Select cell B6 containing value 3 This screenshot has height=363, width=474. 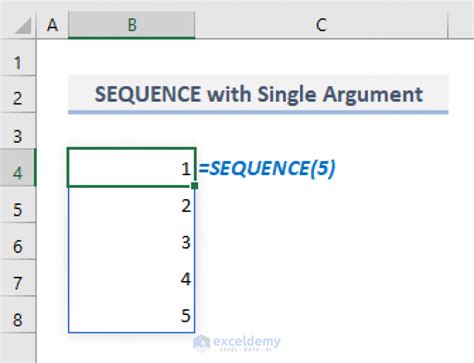(132, 241)
